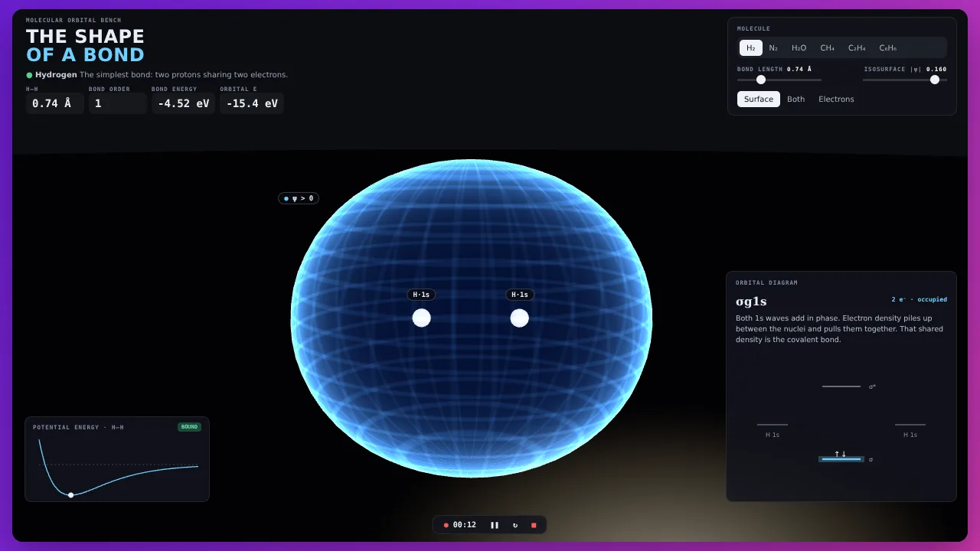This screenshot has width=980, height=551.
Task: Pause the recording
Action: coord(495,525)
